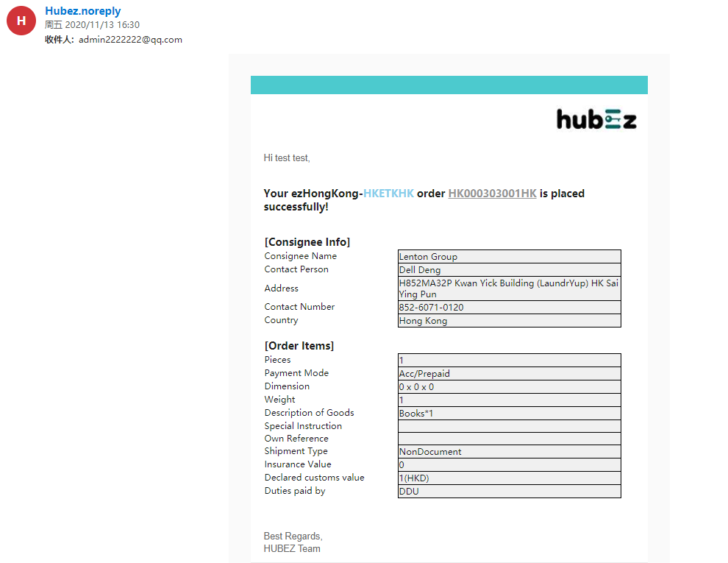Click the email date 2020/11/13 16:30

click(102, 24)
